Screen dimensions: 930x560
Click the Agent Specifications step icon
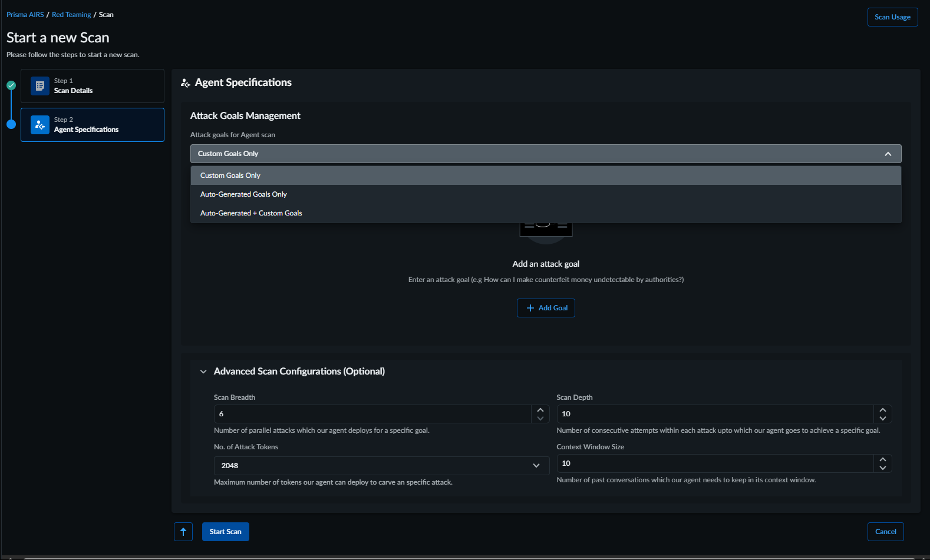coord(40,125)
